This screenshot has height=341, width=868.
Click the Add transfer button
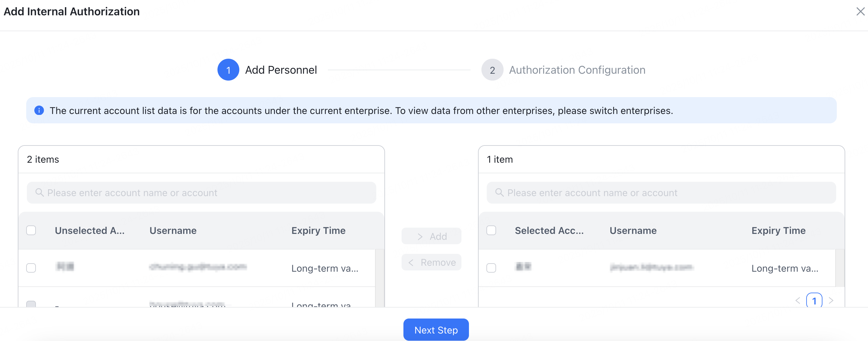tap(431, 236)
